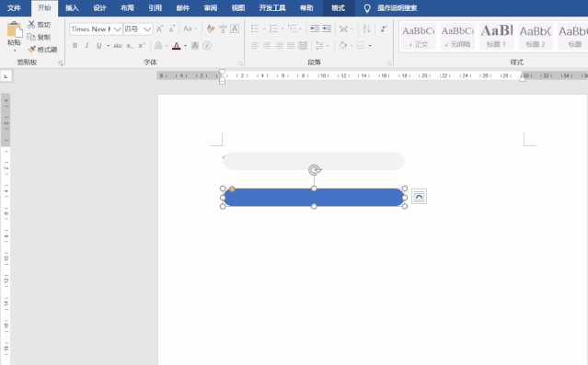Viewport: 588px width, 365px height.
Task: Apply borders grid icon
Action: (361, 46)
